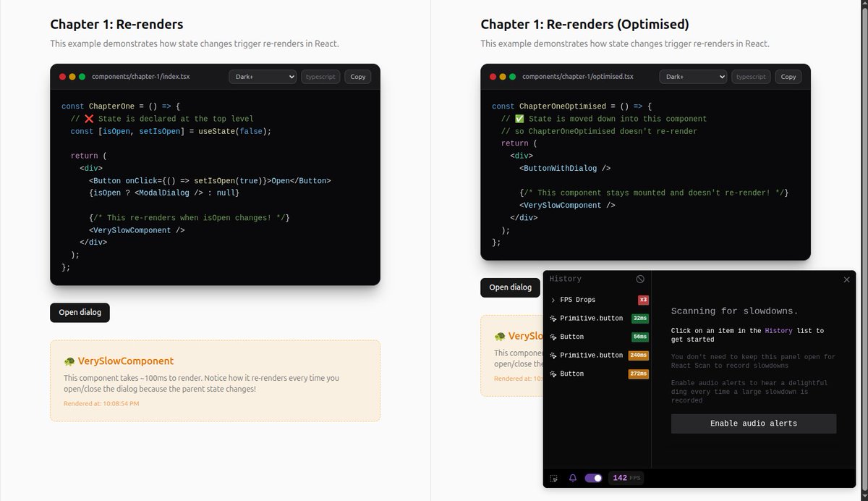Copy the index.tsx code
The height and width of the screenshot is (501, 868).
tap(358, 77)
